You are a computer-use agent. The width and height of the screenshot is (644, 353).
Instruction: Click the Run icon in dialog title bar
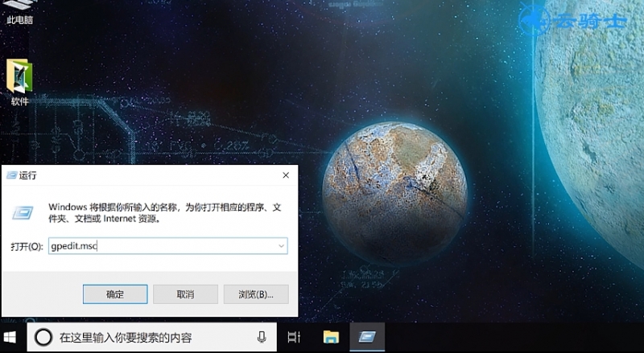[12, 175]
